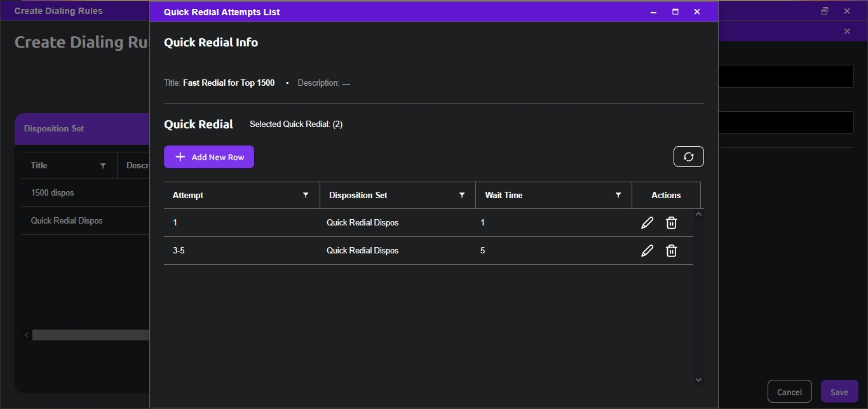Screen dimensions: 868x409
Task: Delete the attempt 1 row with trash icon
Action: [x=671, y=223]
